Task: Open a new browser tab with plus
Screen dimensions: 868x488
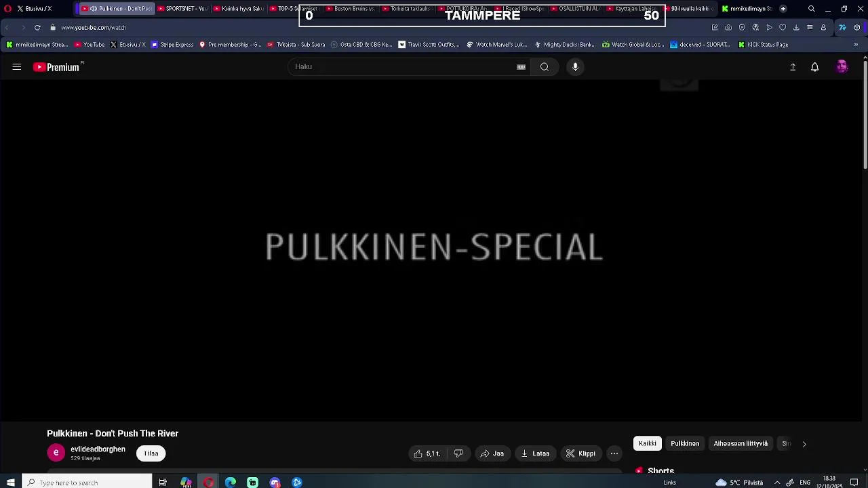Action: point(783,9)
